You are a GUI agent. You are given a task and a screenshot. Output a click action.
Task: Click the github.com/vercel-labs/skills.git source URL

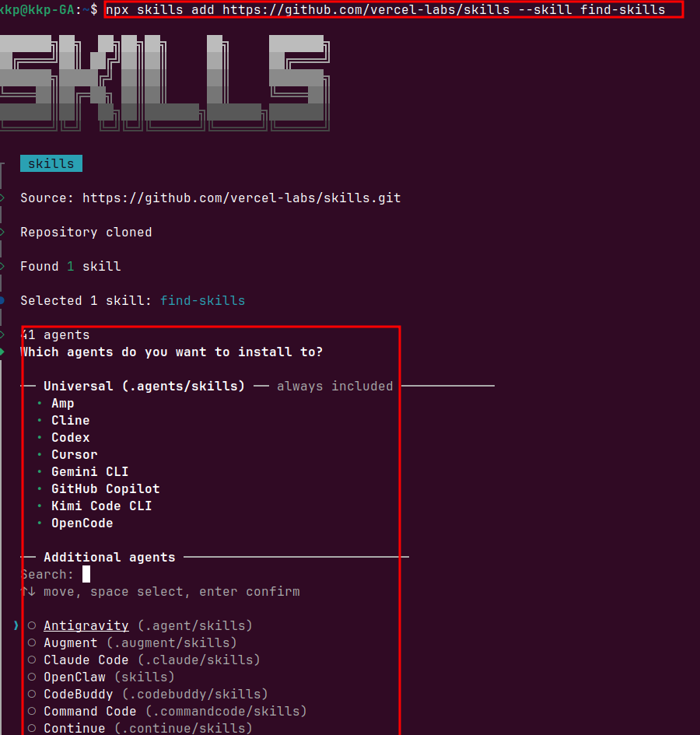241,198
